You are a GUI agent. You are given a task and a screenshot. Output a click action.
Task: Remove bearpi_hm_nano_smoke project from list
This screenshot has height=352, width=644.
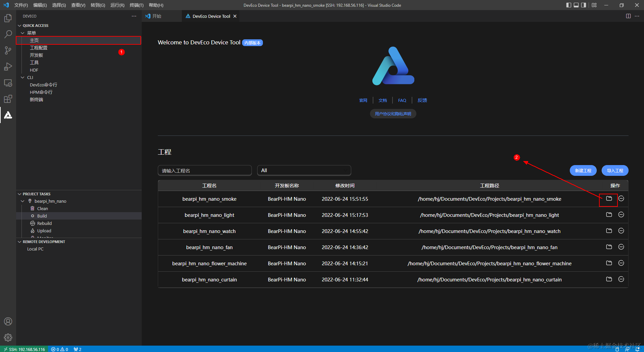[x=621, y=198]
